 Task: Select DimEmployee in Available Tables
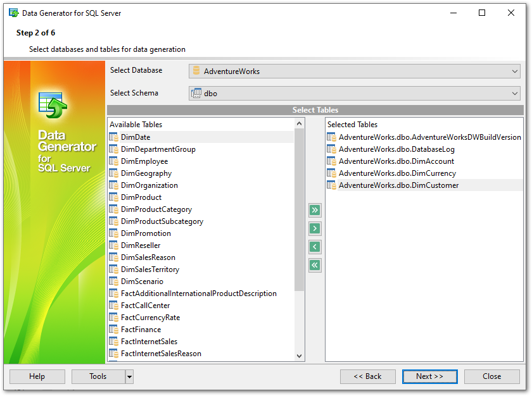tap(201, 161)
